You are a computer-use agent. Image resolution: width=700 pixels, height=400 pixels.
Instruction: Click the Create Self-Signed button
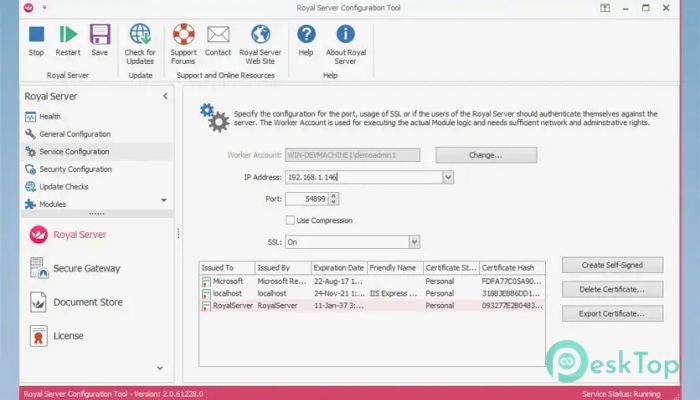[612, 265]
